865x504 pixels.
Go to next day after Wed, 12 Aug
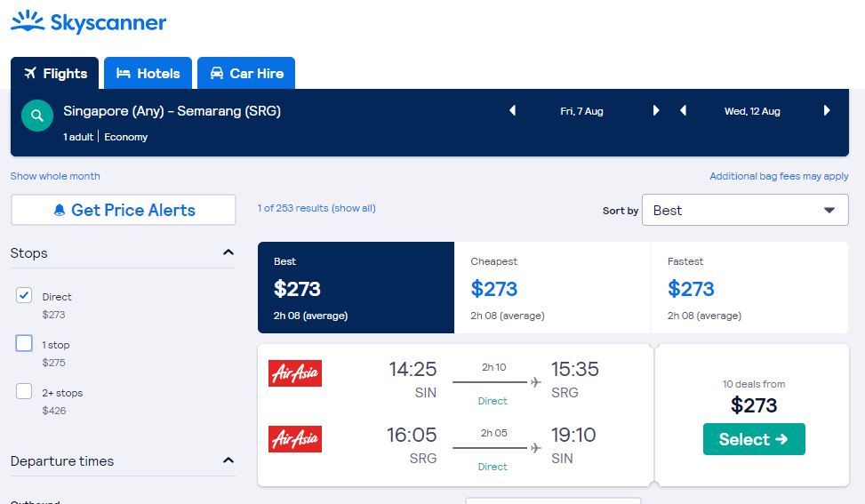pyautogui.click(x=827, y=111)
